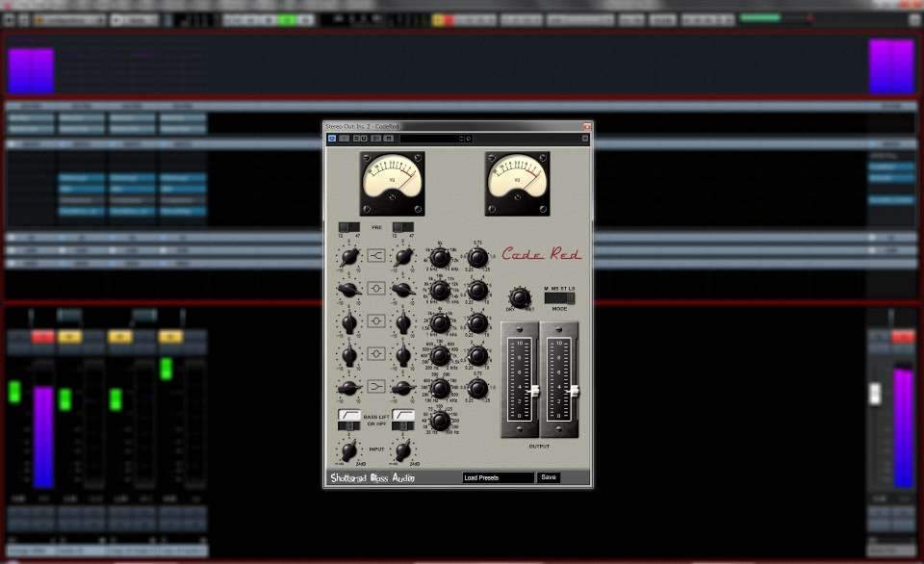Open the preset name field in plugin header
Image resolution: width=924 pixels, height=564 pixels.
coord(429,139)
